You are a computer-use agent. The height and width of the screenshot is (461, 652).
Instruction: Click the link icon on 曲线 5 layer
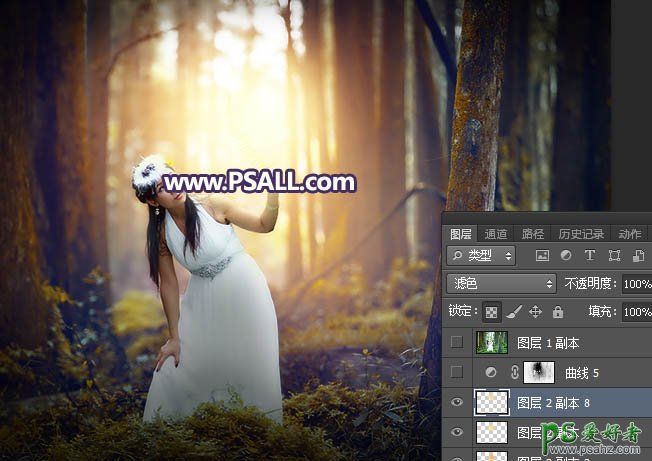(515, 373)
